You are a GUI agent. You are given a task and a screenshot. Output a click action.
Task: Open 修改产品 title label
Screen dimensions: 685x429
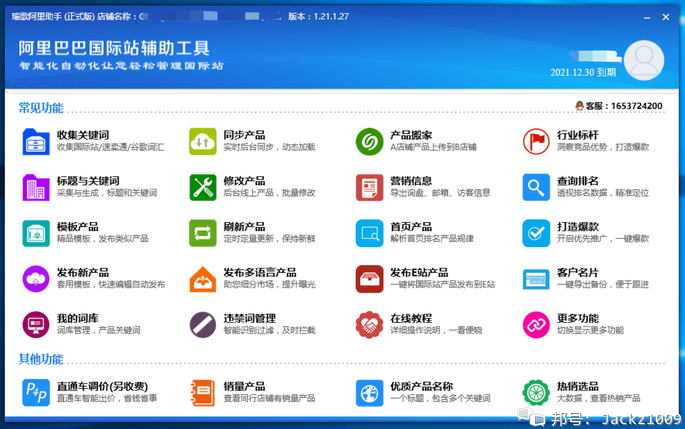(x=244, y=181)
